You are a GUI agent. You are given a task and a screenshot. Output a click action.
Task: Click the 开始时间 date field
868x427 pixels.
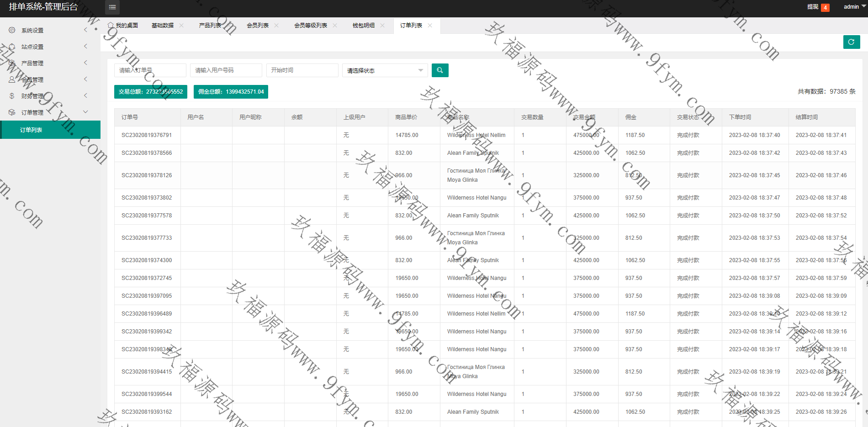click(302, 70)
